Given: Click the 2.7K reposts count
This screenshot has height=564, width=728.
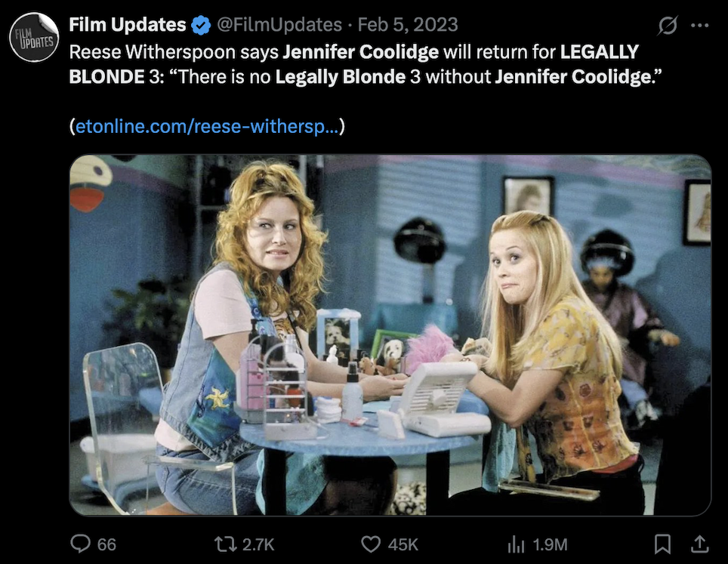Looking at the screenshot, I should click(x=258, y=544).
